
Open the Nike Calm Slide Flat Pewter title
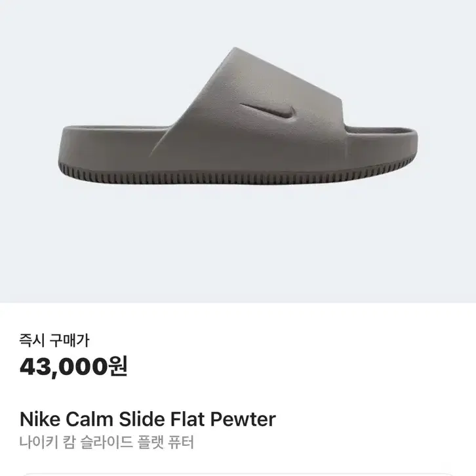click(x=148, y=419)
